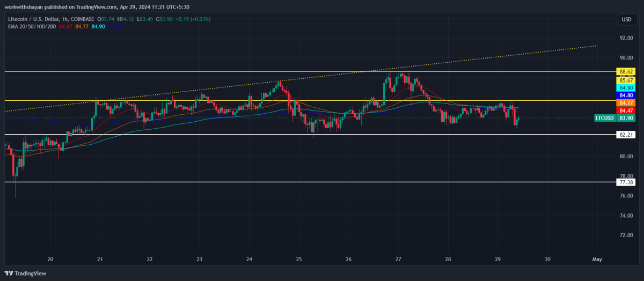Select the yellow 88.62 price level label
This screenshot has height=281, width=644.
(626, 71)
